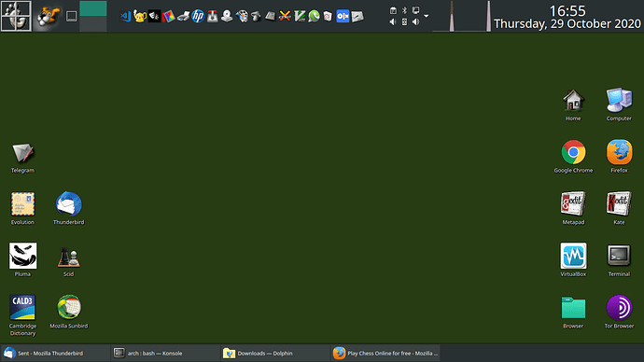This screenshot has height=362, width=644.
Task: Click the orange crossed-tools panel icon
Action: (x=285, y=17)
